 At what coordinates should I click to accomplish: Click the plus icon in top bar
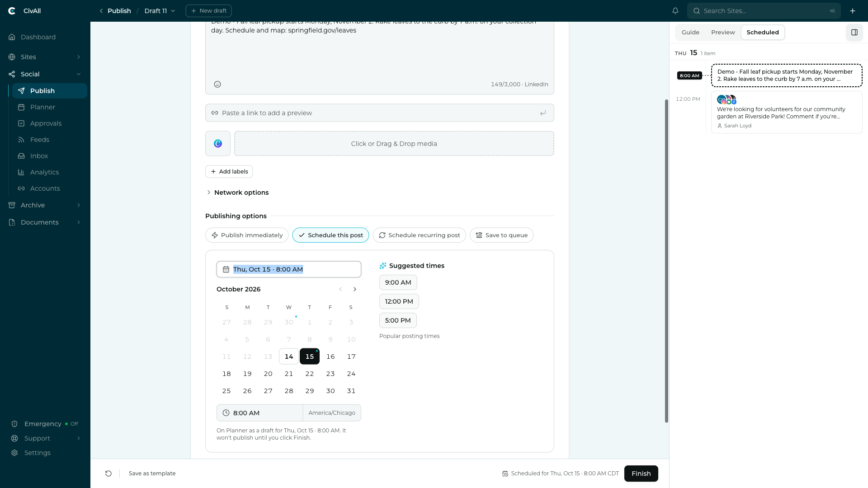click(853, 11)
